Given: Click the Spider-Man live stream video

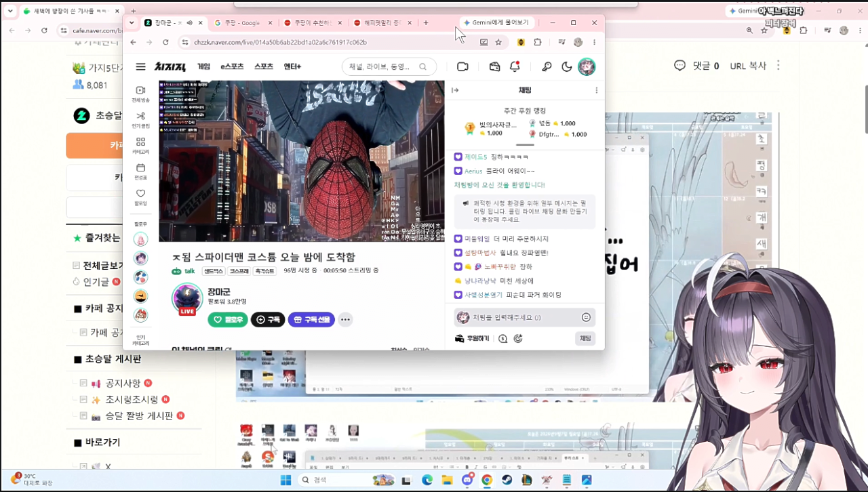Looking at the screenshot, I should pyautogui.click(x=302, y=161).
